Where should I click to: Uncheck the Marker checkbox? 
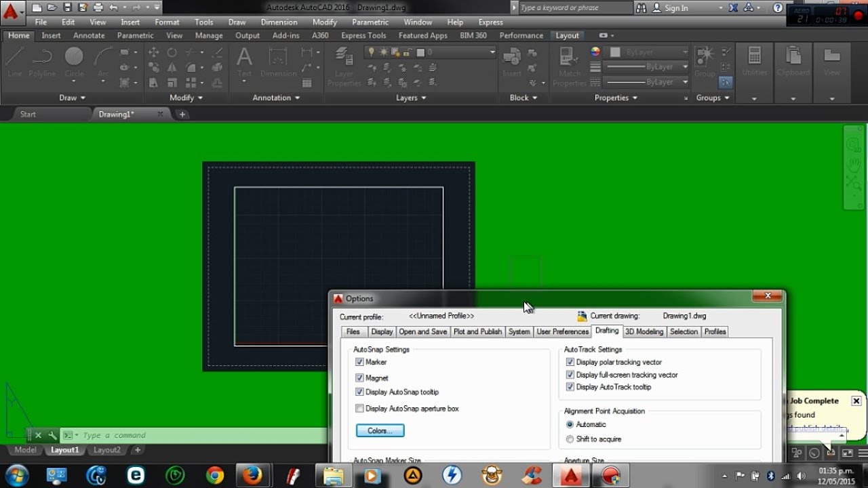[359, 362]
